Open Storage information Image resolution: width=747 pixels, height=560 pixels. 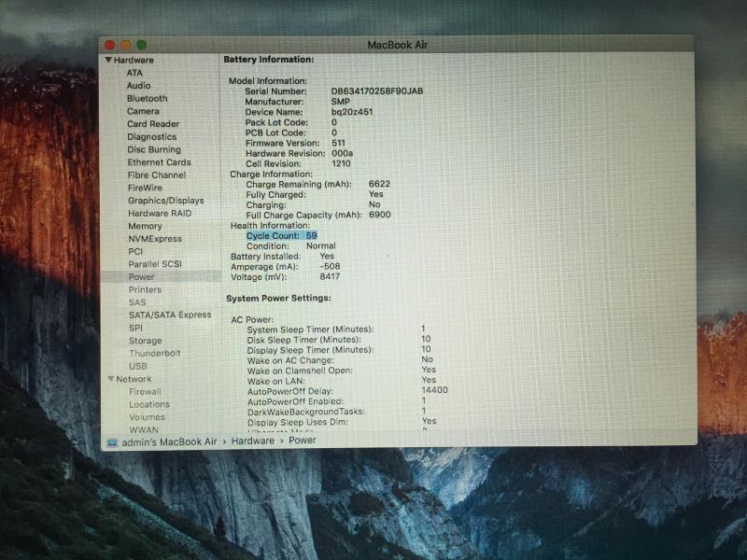[146, 341]
